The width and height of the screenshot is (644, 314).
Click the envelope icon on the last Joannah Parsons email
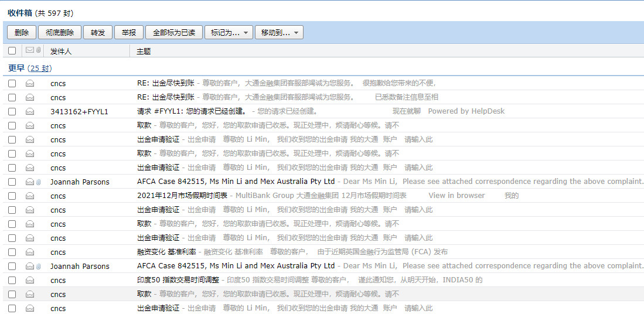click(29, 266)
